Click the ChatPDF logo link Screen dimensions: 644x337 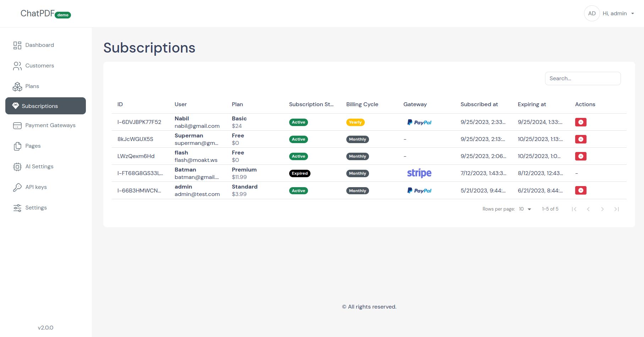[37, 13]
